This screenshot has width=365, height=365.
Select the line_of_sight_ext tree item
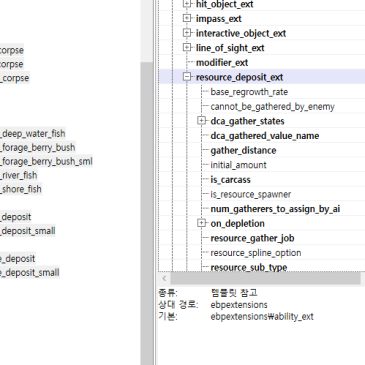[230, 48]
